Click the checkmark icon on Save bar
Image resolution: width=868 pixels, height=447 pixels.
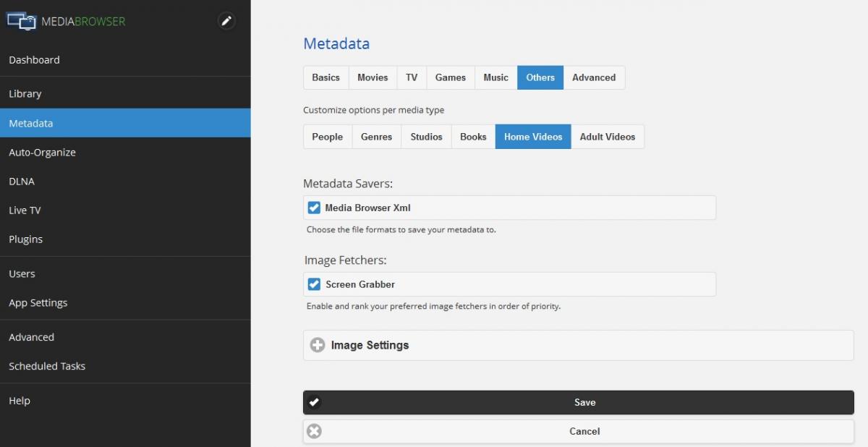click(x=314, y=402)
